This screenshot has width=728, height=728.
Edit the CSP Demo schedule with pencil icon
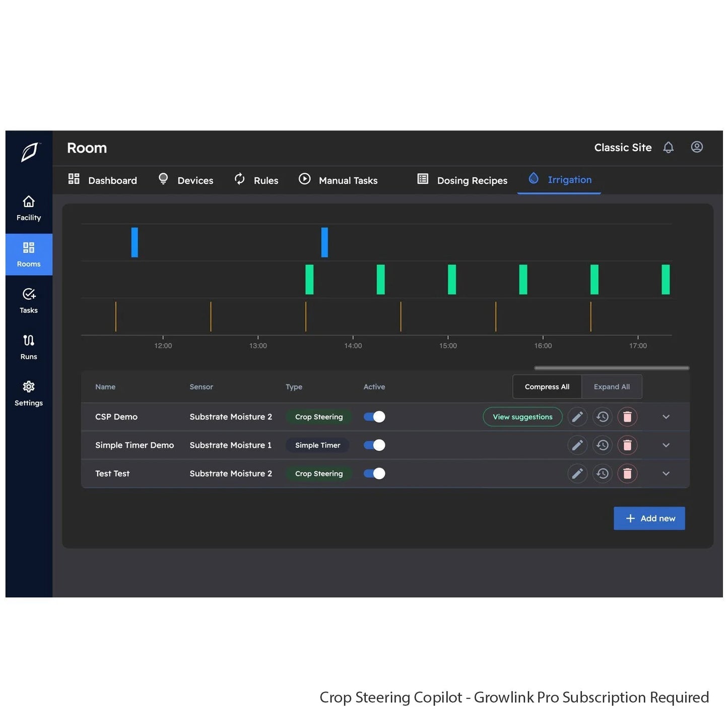coord(577,417)
